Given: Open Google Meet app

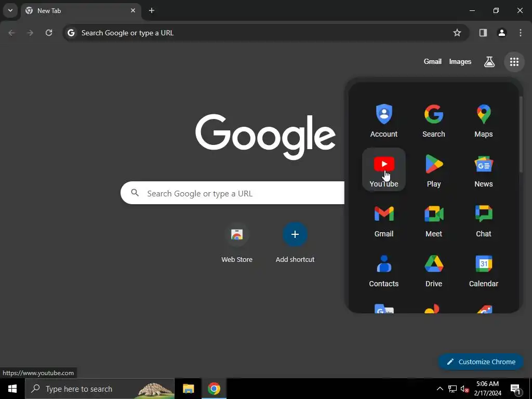Looking at the screenshot, I should [434, 220].
